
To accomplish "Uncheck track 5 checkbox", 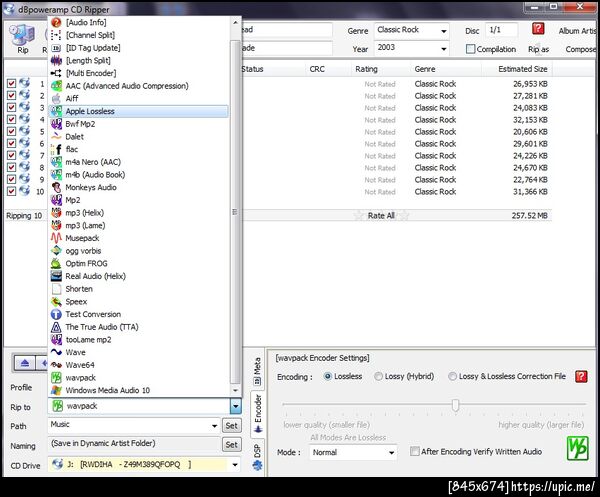I will tap(11, 131).
